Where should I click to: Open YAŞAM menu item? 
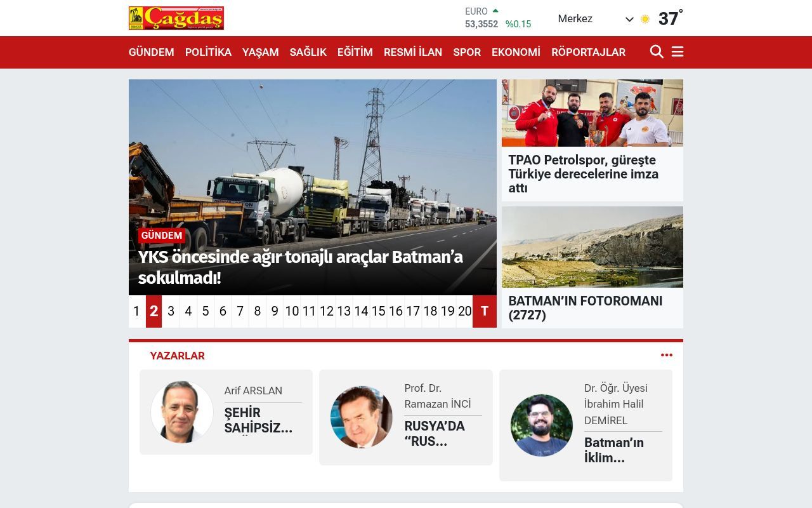260,52
